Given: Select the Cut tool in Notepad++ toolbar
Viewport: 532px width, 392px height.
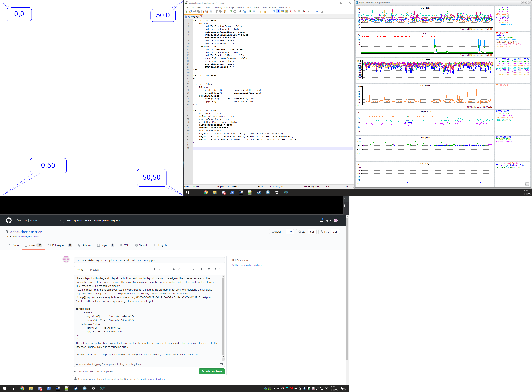Looking at the screenshot, I should coord(217,11).
